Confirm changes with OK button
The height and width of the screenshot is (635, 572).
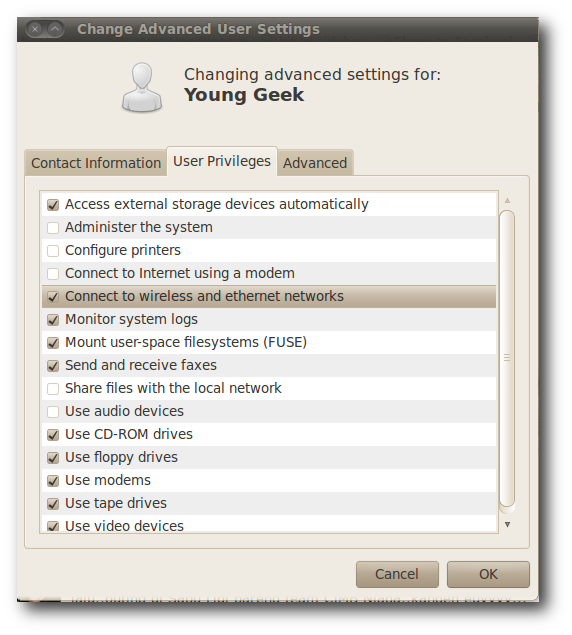click(x=488, y=574)
